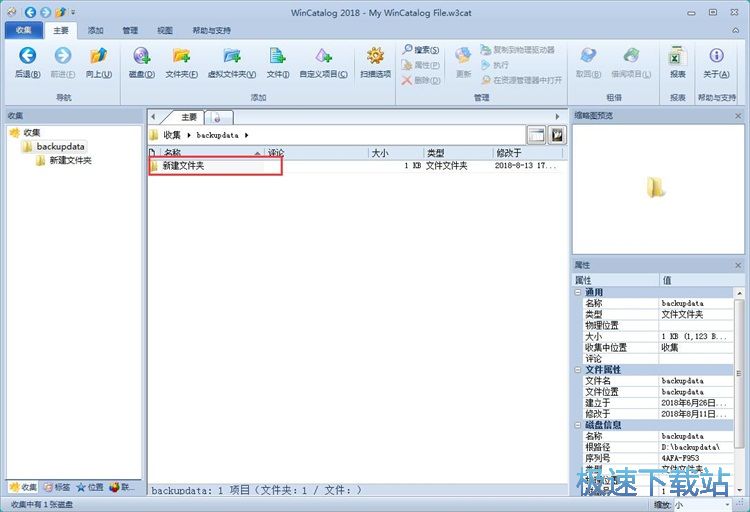Collapse the 磁盘信息 property group
This screenshot has width=750, height=512.
(578, 424)
